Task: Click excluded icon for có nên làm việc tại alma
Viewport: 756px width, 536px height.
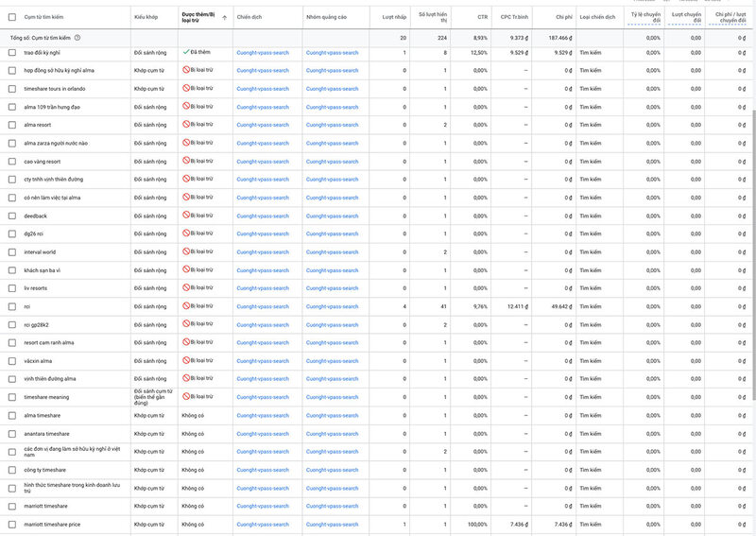Action: pyautogui.click(x=186, y=198)
